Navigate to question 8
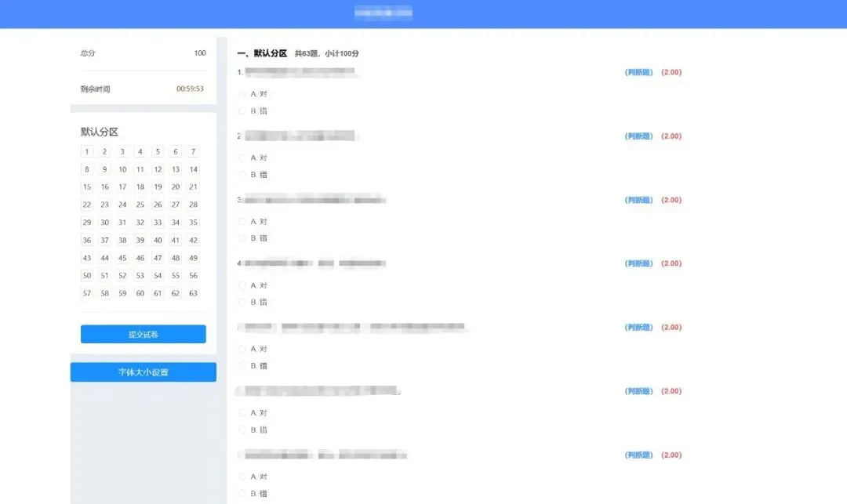 tap(86, 169)
